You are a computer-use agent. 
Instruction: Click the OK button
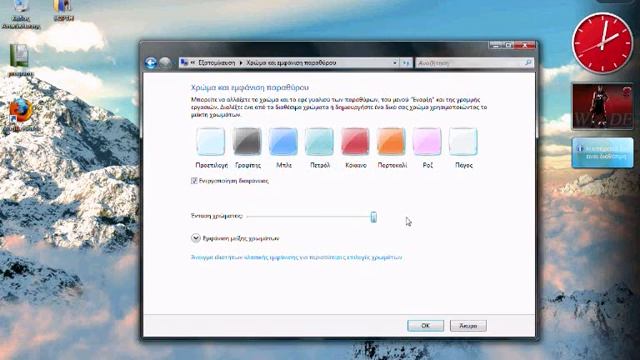point(425,325)
